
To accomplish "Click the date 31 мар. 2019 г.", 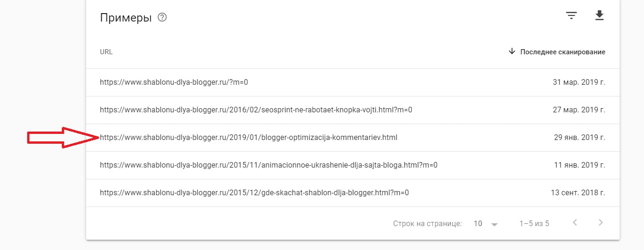I will coord(579,82).
